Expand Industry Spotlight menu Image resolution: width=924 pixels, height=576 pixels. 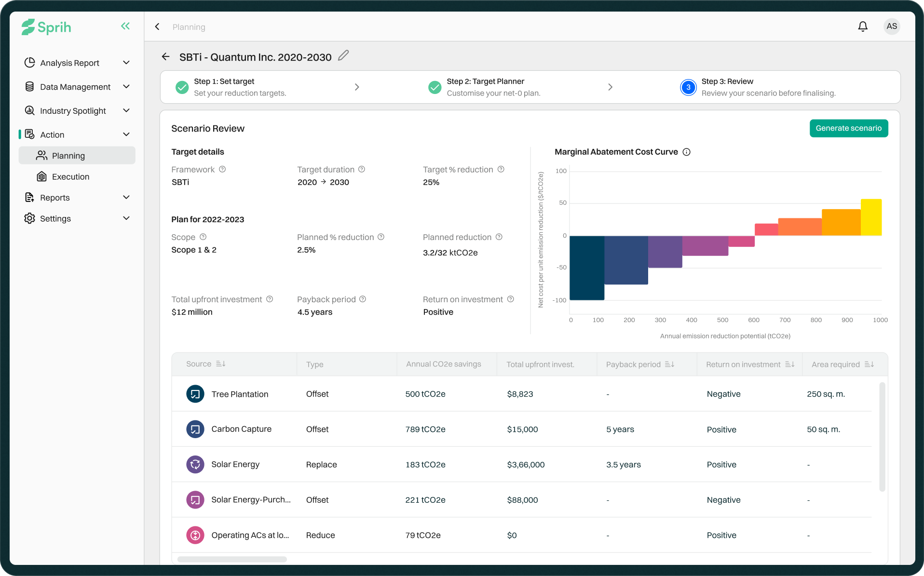tap(126, 110)
